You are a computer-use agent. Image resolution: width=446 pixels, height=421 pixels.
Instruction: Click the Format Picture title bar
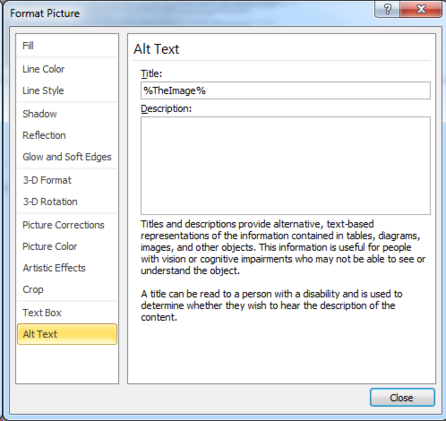(190, 13)
